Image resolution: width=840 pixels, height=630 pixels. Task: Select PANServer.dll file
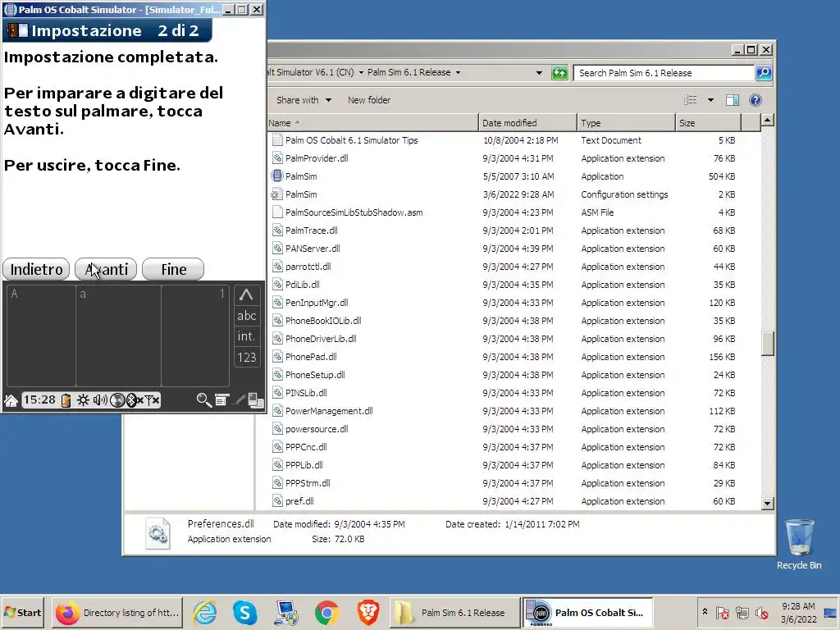point(313,249)
